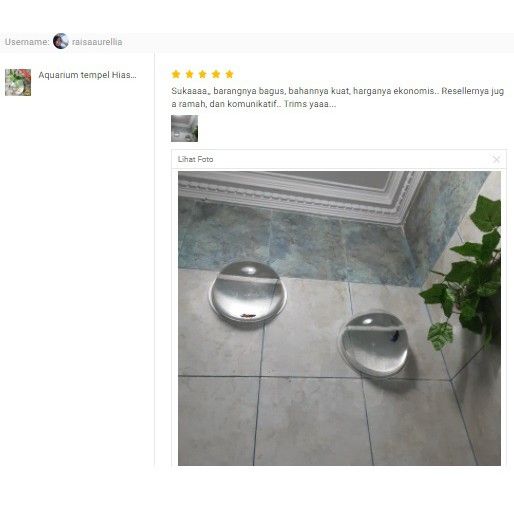514x514 pixels.
Task: Open the Aquarium tempel Hias product title
Action: point(87,75)
